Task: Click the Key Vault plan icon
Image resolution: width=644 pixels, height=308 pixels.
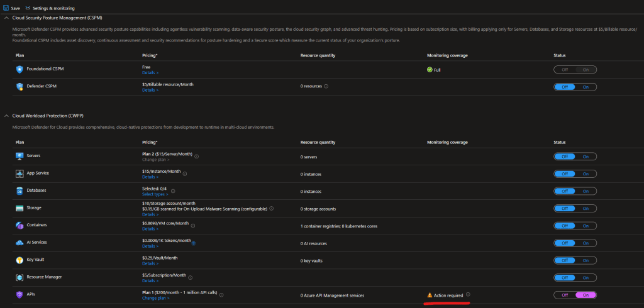Action: point(19,260)
